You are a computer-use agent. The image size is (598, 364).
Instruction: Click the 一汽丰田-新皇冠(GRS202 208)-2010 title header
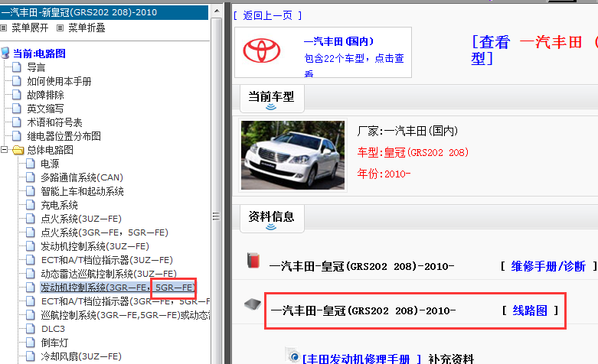tap(104, 12)
